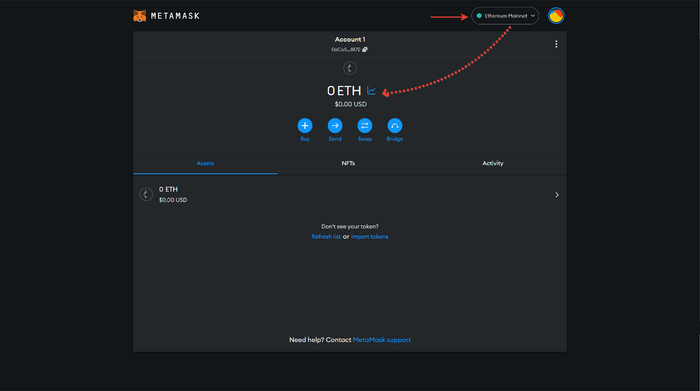Click the MetaMask fox logo

pos(140,16)
